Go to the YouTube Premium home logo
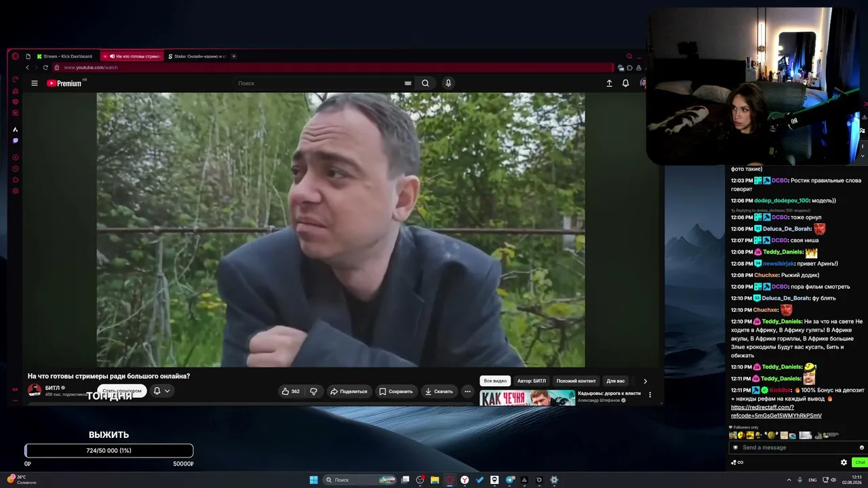868x488 pixels. pyautogui.click(x=64, y=83)
